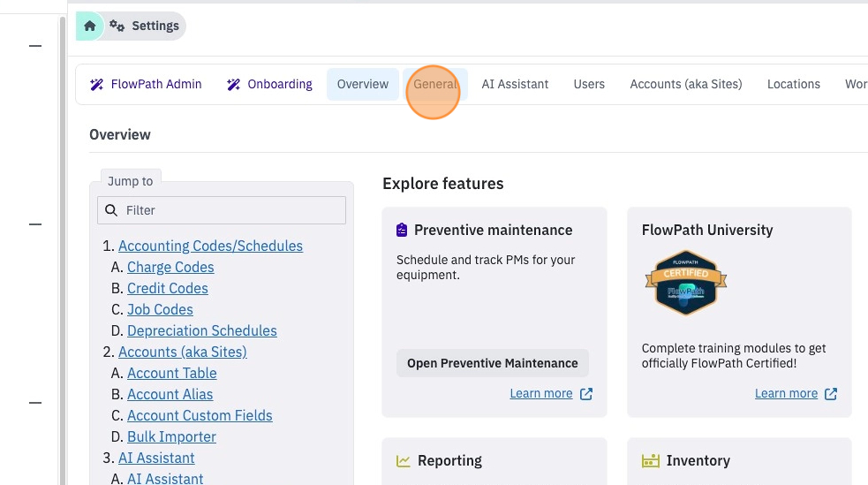Click the magic wand icon beside Onboarding
868x485 pixels.
[x=234, y=84]
